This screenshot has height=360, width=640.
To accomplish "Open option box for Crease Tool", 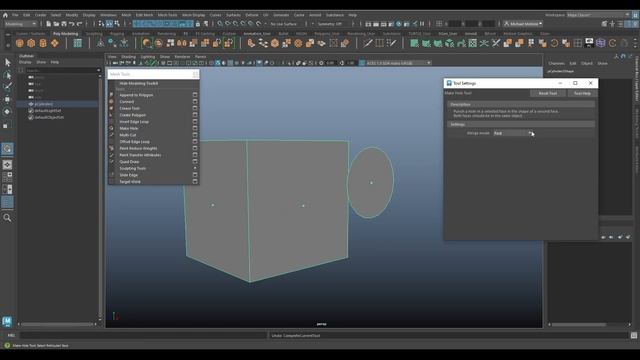I will pos(195,108).
